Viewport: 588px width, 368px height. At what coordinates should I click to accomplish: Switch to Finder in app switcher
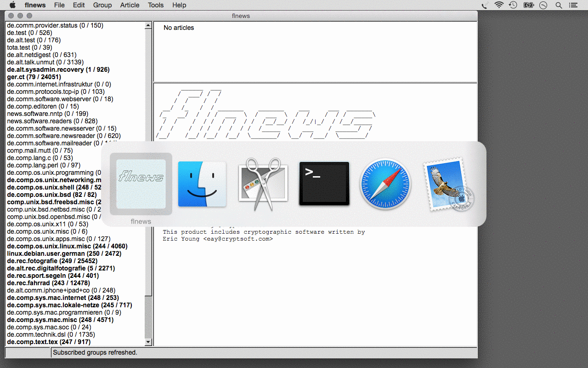(x=202, y=184)
